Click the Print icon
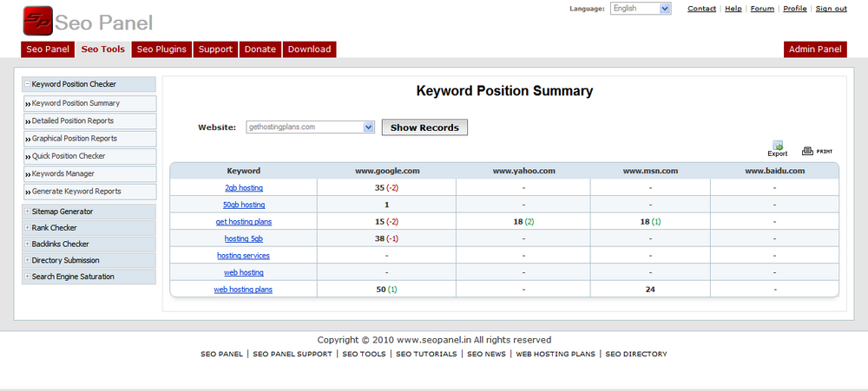868x391 pixels. tap(817, 151)
